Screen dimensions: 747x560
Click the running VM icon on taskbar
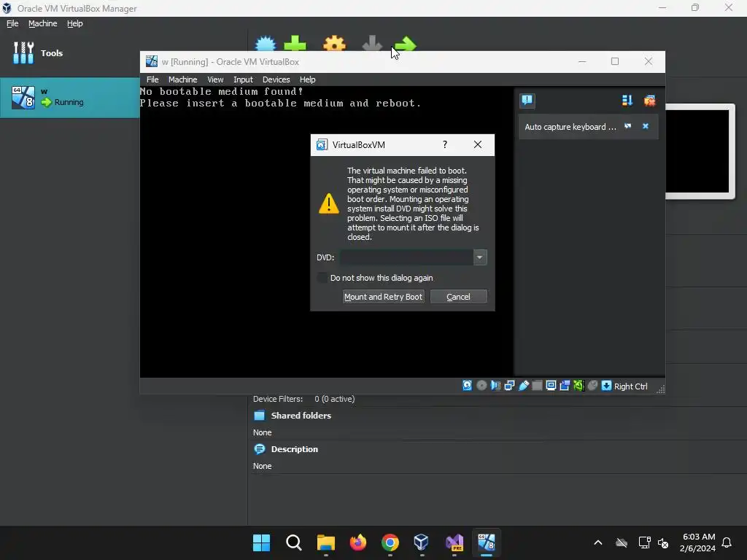(x=487, y=542)
